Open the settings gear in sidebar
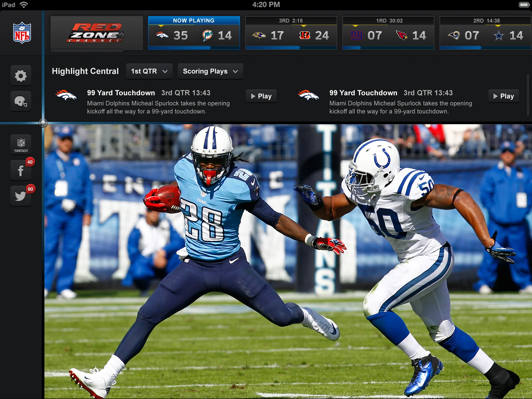Image resolution: width=532 pixels, height=399 pixels. click(21, 75)
